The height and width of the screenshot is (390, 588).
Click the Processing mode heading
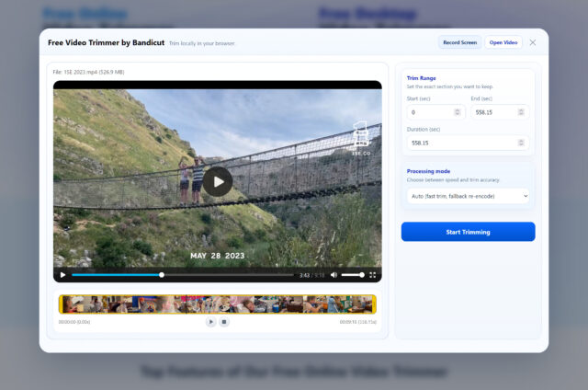tap(428, 171)
